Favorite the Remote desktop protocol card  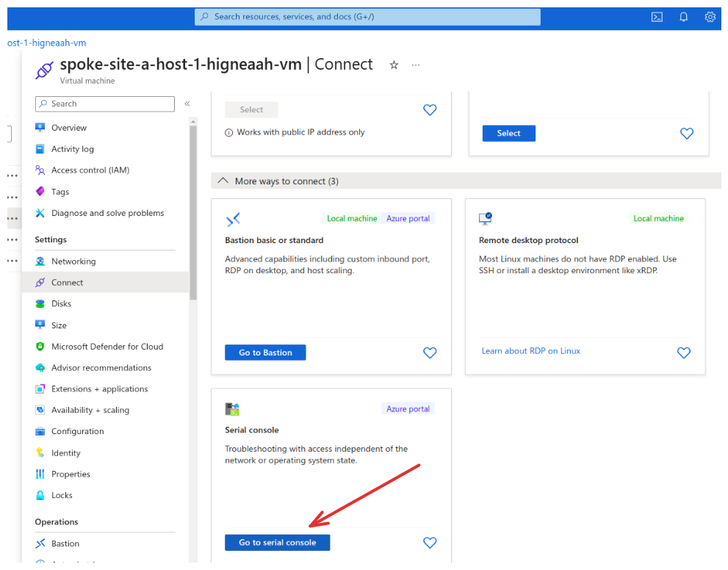(x=684, y=353)
